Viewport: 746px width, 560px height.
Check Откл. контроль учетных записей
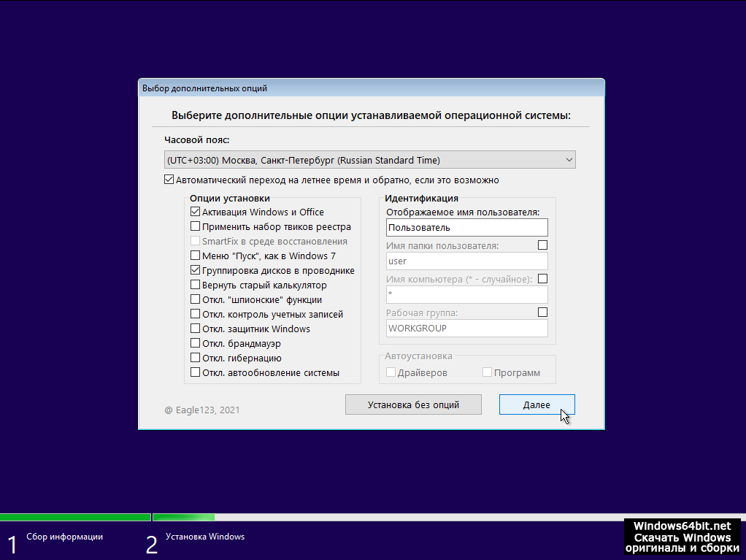coord(195,314)
